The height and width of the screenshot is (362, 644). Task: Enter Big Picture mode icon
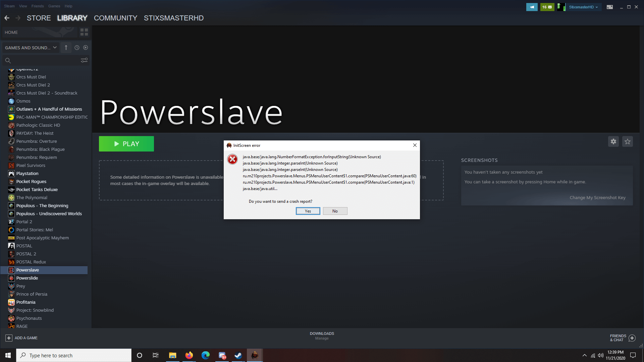click(610, 7)
